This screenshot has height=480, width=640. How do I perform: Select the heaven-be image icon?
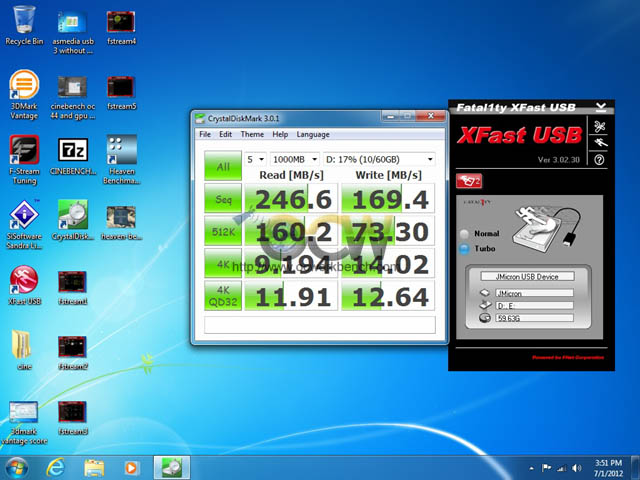(x=121, y=222)
